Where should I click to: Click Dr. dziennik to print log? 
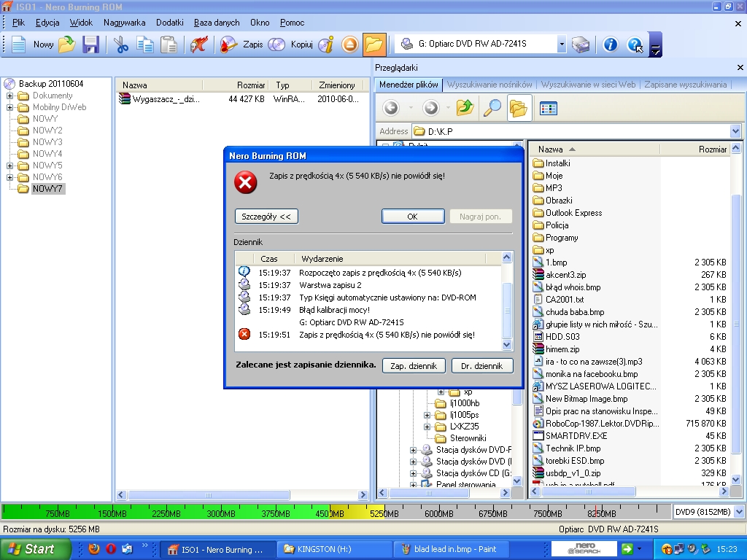pyautogui.click(x=482, y=366)
